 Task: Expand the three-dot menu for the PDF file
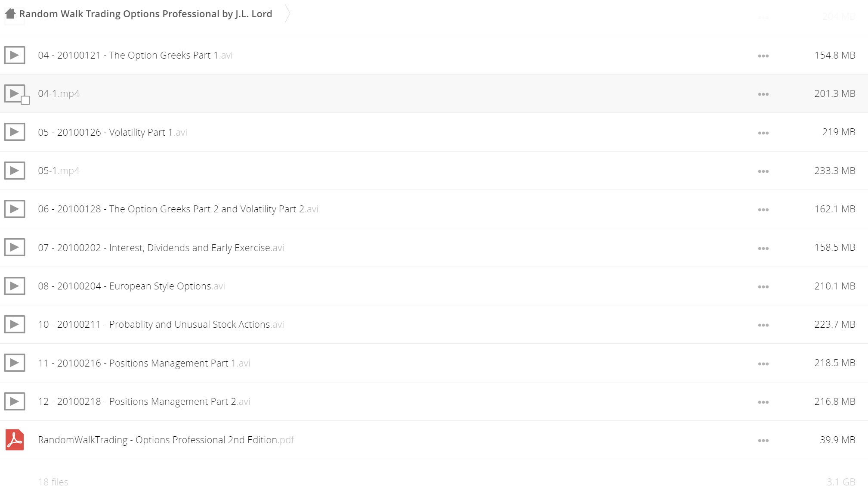point(763,441)
